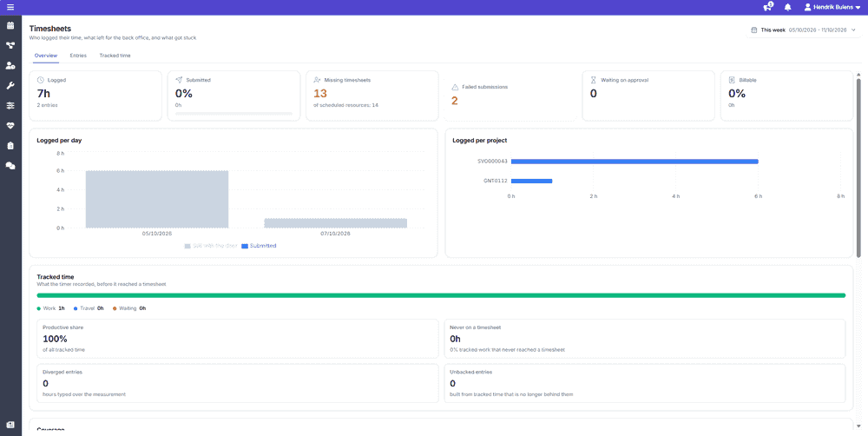Click the '2 entries' text on Logged card

point(47,105)
